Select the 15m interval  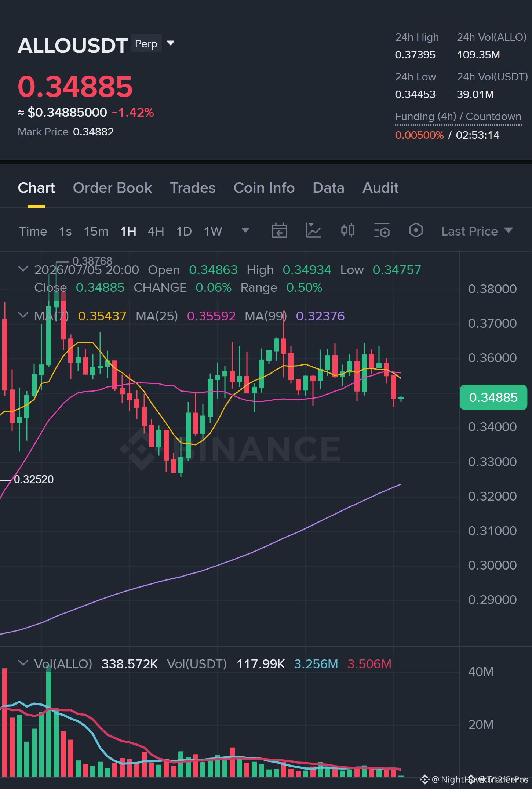pos(96,231)
